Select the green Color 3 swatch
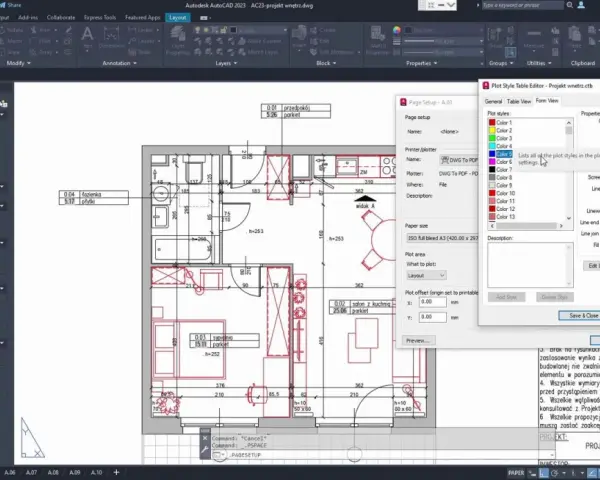Viewport: 600px width, 480px height. (492, 138)
